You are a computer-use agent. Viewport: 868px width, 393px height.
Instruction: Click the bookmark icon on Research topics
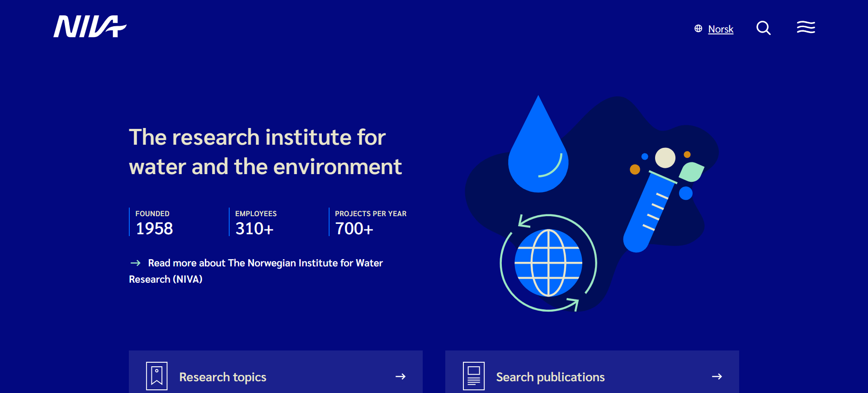click(x=157, y=376)
